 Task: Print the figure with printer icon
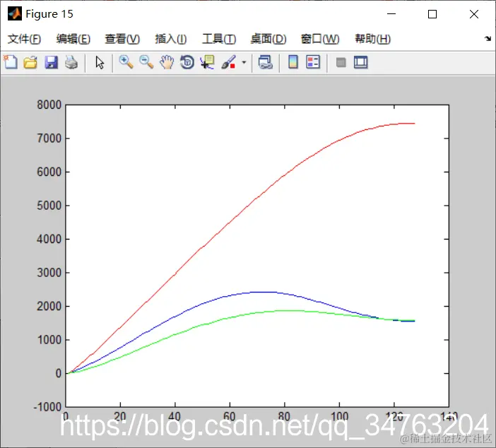pyautogui.click(x=71, y=62)
